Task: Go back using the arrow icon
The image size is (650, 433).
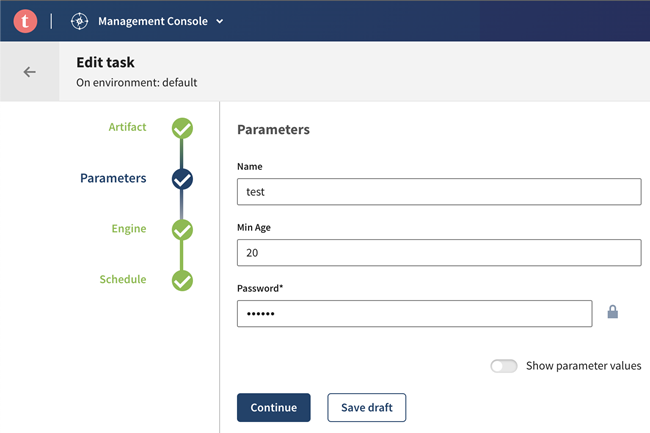Action: [30, 72]
